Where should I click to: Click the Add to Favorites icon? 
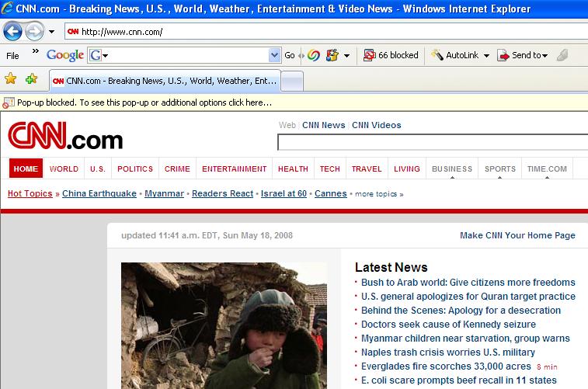(31, 79)
